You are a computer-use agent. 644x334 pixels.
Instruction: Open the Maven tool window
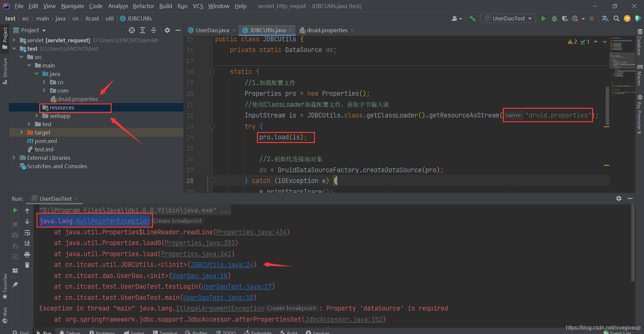pos(639,77)
